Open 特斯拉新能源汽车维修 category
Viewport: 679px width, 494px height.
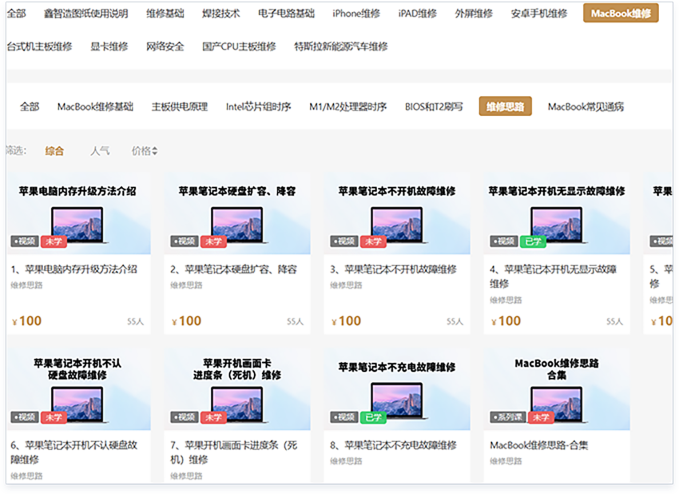341,46
